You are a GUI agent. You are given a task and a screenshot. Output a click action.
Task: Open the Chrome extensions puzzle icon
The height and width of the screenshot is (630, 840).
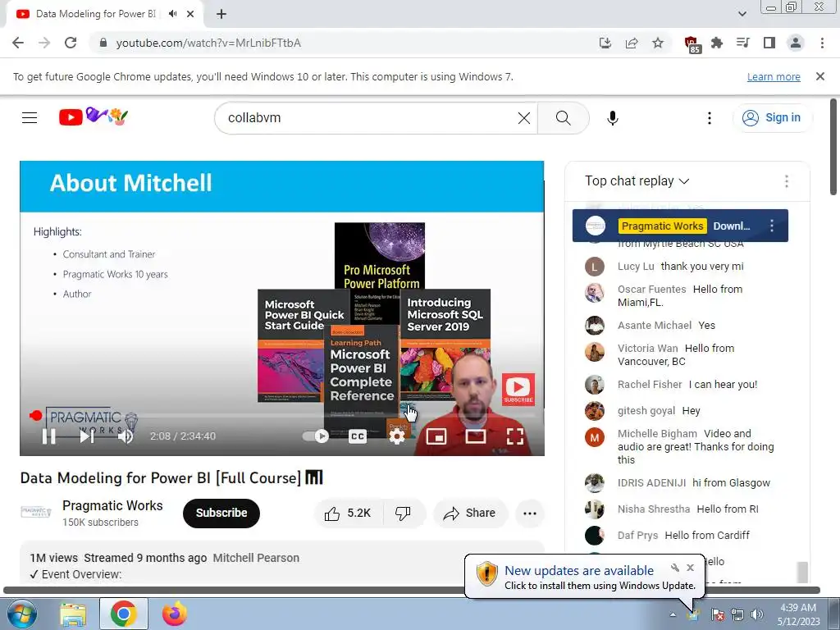click(717, 43)
